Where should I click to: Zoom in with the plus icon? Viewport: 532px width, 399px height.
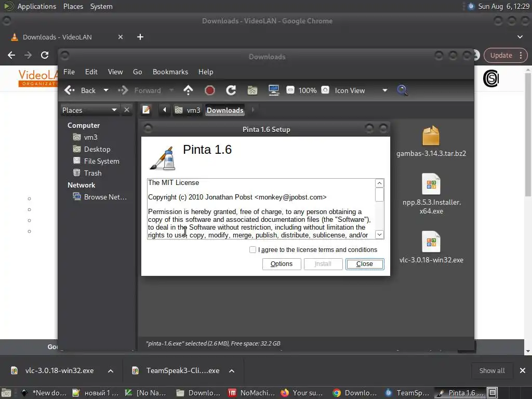325,90
